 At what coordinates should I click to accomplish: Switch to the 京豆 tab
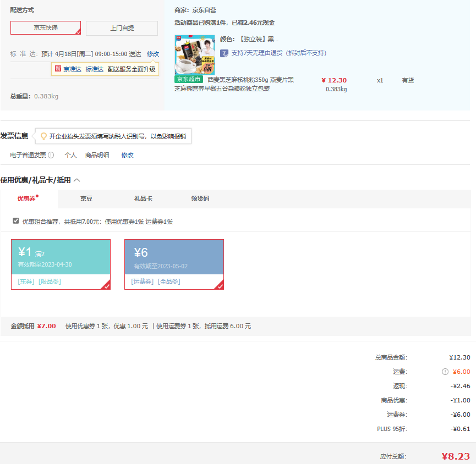86,198
